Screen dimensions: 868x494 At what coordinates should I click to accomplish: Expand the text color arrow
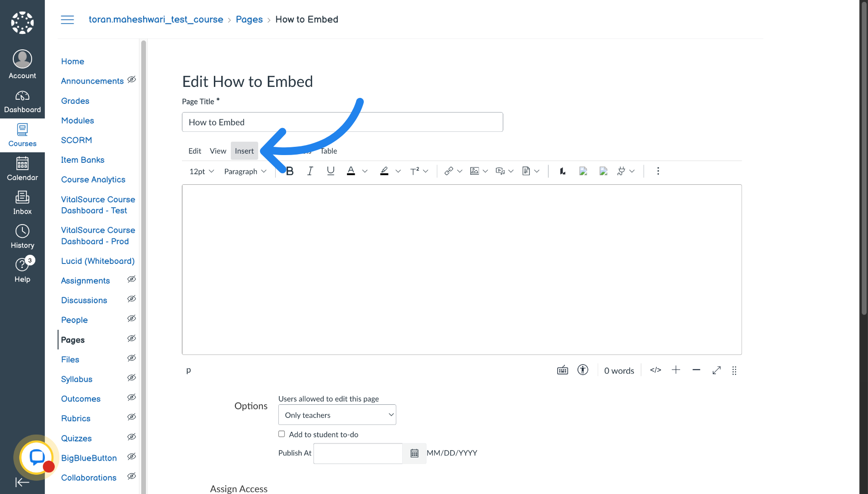coord(365,171)
